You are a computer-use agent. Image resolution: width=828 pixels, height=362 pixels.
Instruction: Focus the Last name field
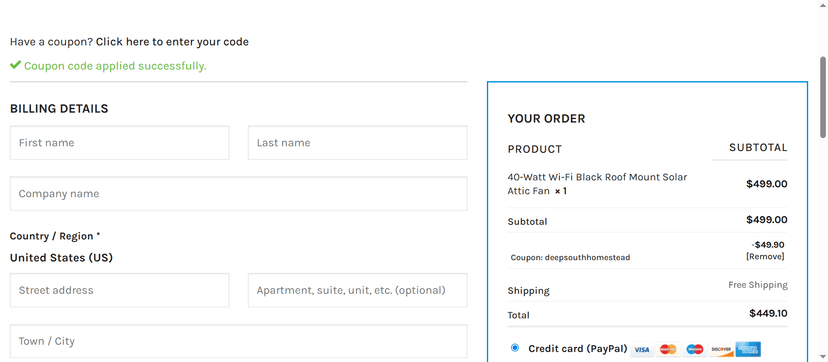tap(357, 142)
